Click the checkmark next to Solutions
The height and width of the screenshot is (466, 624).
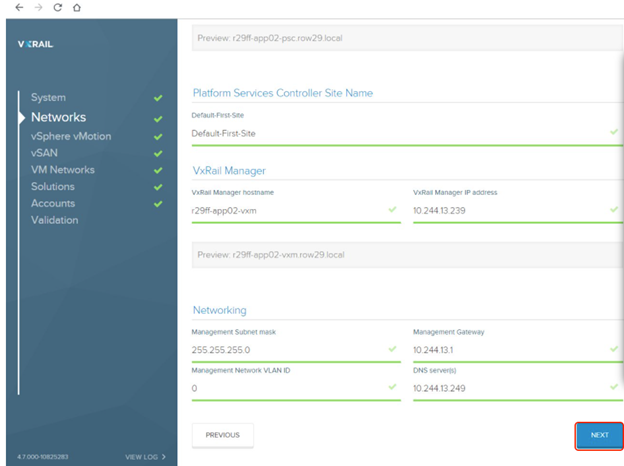158,187
